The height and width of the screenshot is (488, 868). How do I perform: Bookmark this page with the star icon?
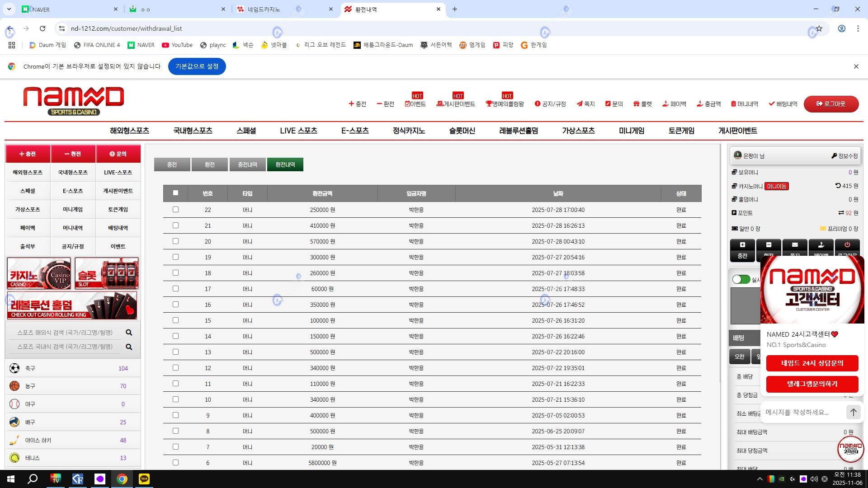coord(819,28)
